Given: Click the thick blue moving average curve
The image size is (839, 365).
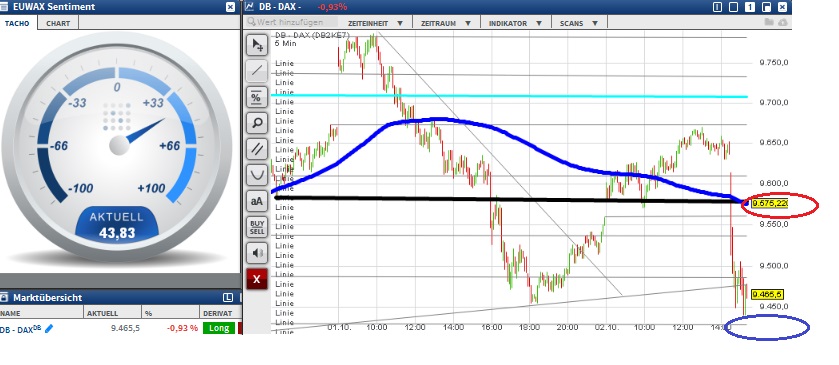Looking at the screenshot, I should [439, 119].
